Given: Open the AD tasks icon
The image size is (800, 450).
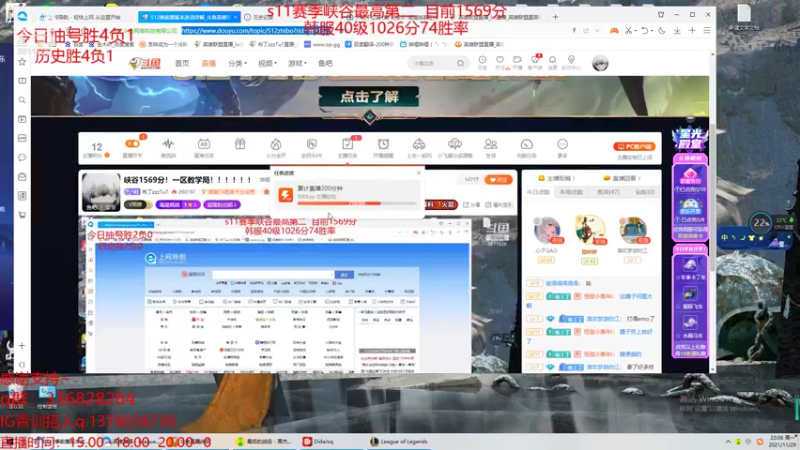Looking at the screenshot, I should tap(204, 144).
